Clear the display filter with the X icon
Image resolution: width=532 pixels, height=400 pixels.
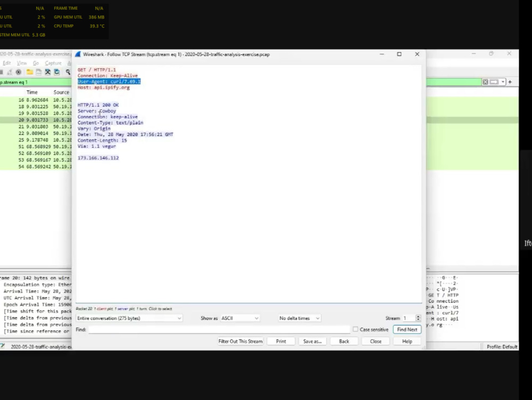(x=485, y=82)
